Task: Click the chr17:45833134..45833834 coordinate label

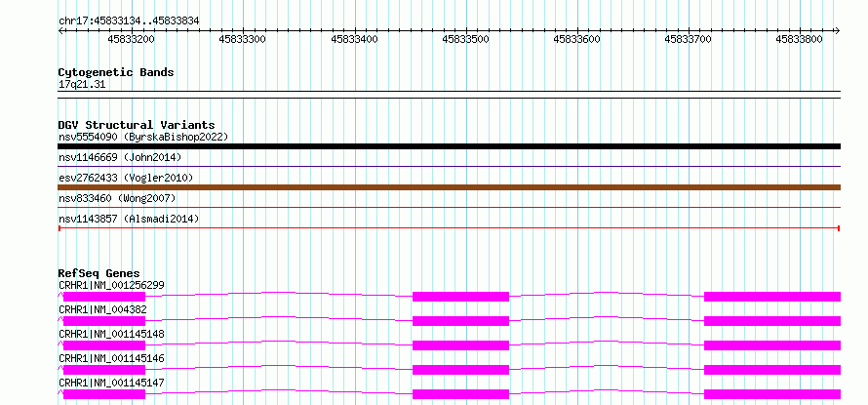Action: pyautogui.click(x=129, y=20)
